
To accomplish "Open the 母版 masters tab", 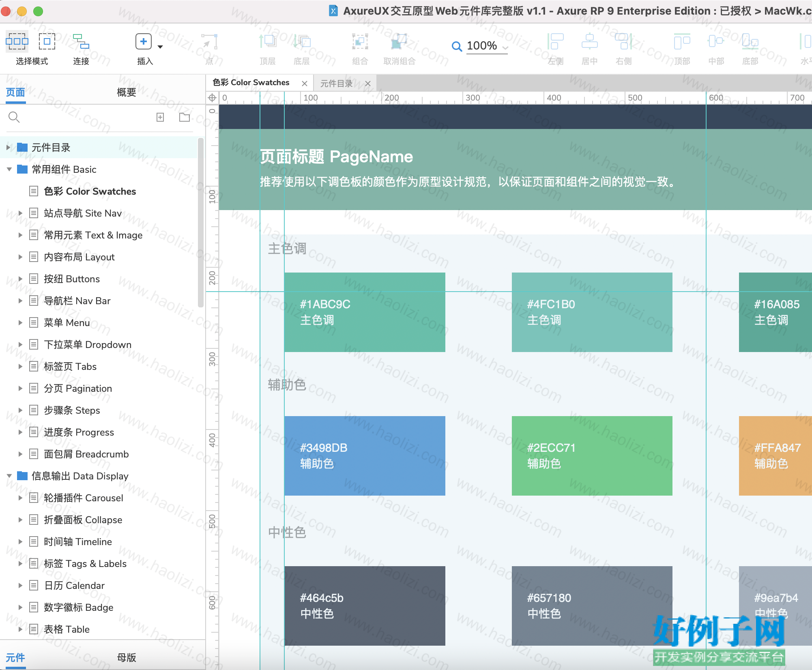I will 127,657.
